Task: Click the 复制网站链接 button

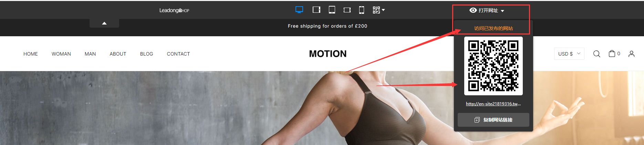Action: (x=494, y=120)
